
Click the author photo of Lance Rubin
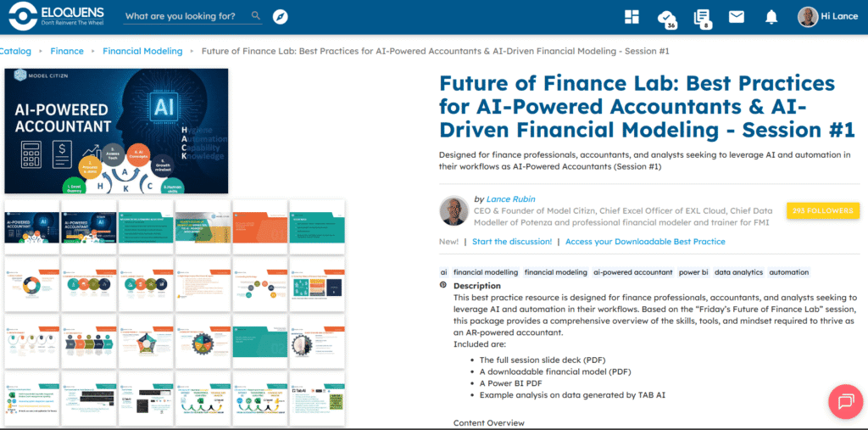pos(454,210)
